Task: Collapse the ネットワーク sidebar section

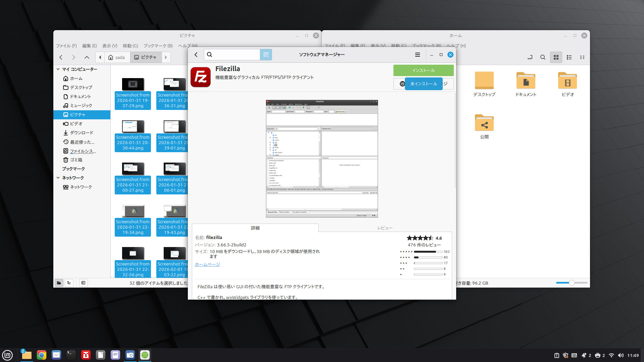Action: coord(58,178)
